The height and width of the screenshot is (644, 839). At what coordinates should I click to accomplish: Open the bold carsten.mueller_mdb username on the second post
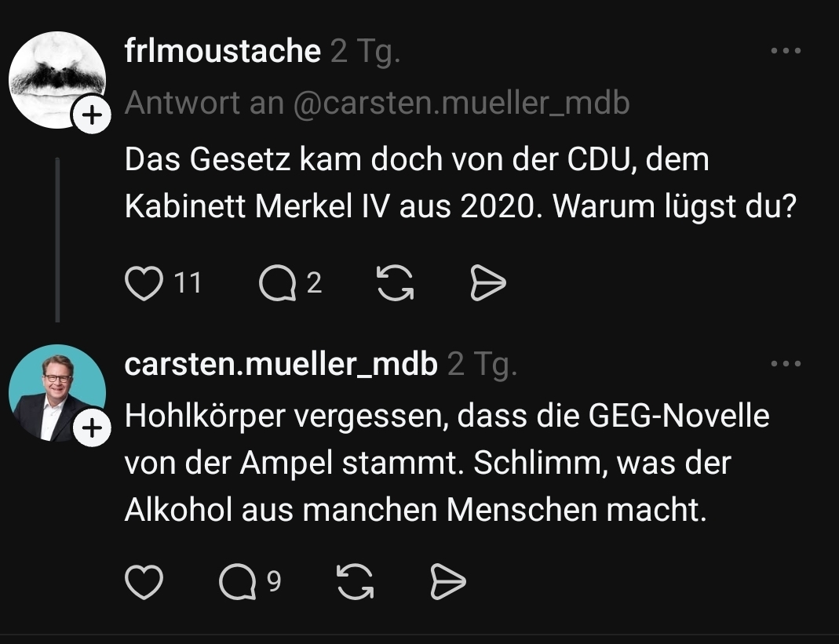281,364
